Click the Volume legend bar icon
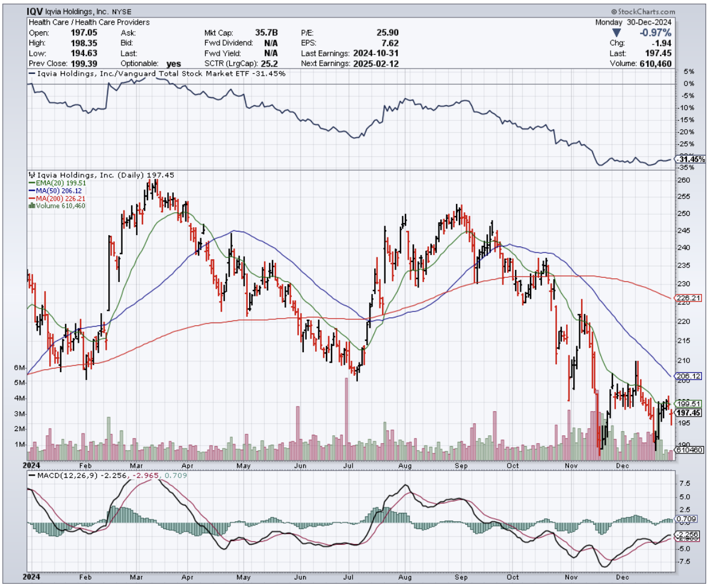 [x=31, y=206]
